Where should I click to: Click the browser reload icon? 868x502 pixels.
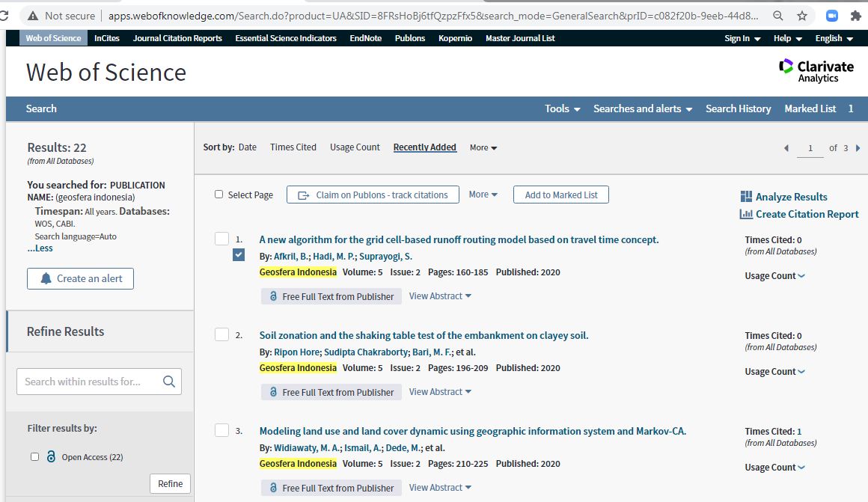pyautogui.click(x=4, y=16)
